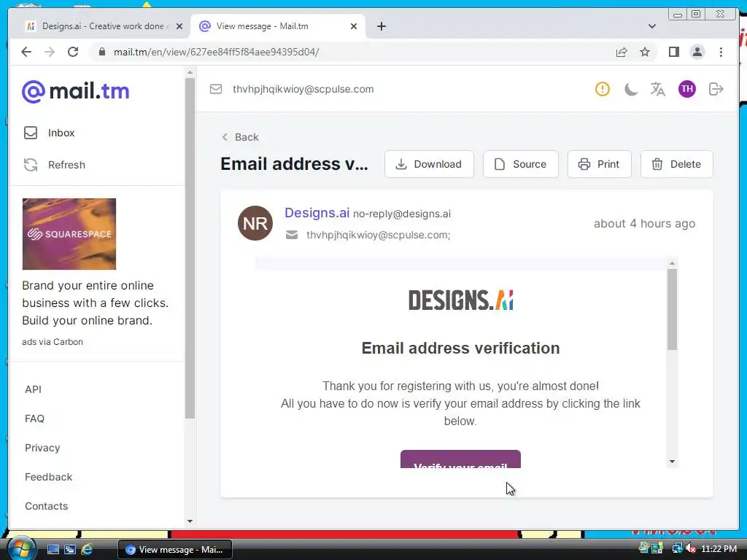Click the no-reply@designs.ai sender address
Screen dimensions: 747x560
pos(402,214)
